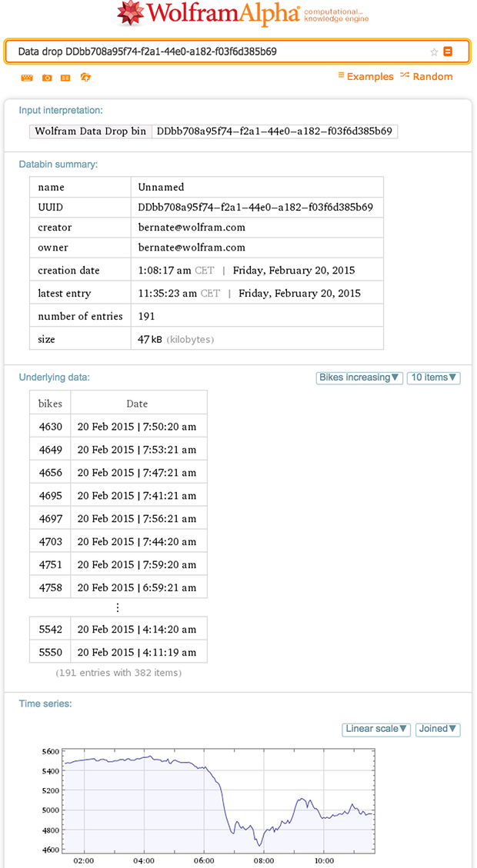Click the Databin summary pod heading

pyautogui.click(x=58, y=164)
